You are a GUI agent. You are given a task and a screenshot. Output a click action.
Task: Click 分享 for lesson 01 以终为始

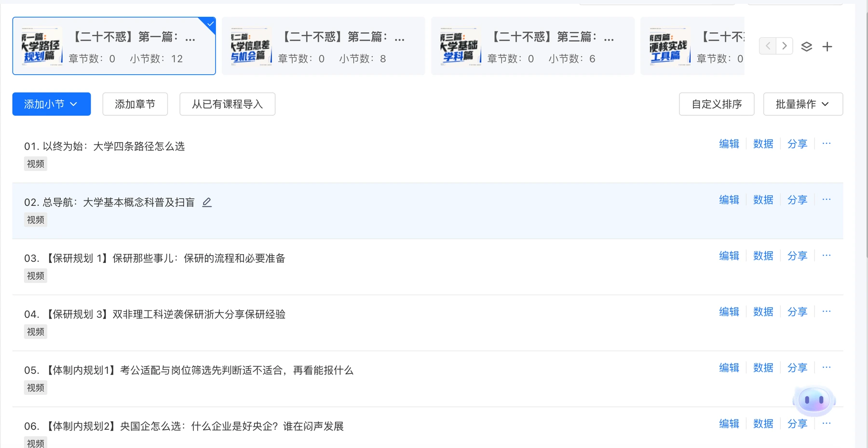pos(798,144)
